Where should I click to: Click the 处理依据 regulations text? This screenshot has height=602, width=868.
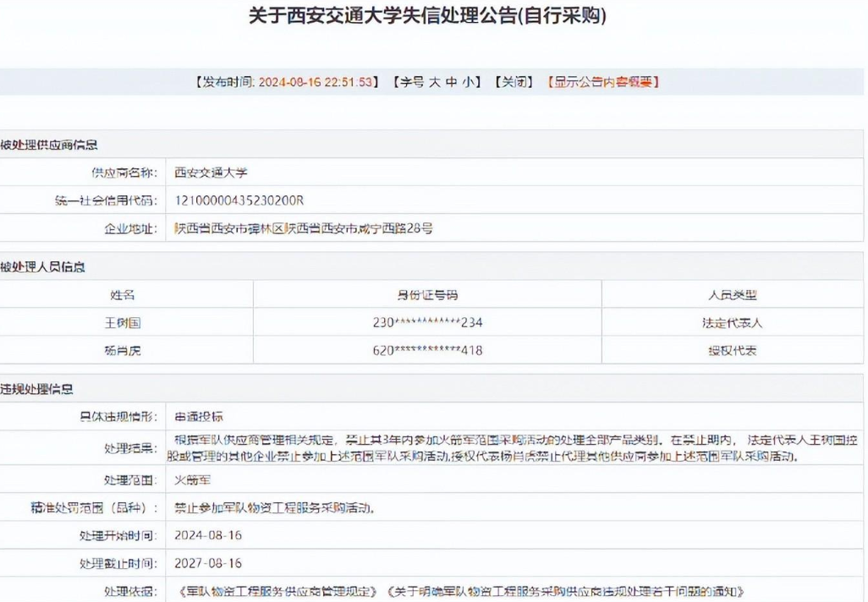coord(460,592)
